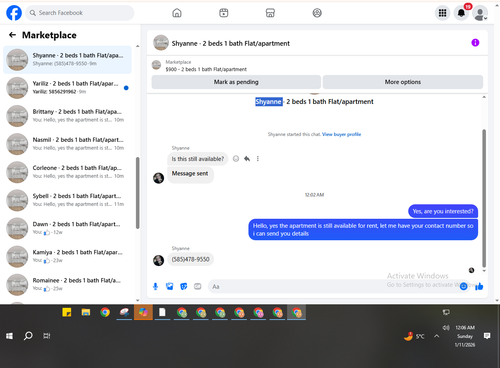Open Nasmil conversation in list
The height and width of the screenshot is (368, 500).
coord(67,144)
